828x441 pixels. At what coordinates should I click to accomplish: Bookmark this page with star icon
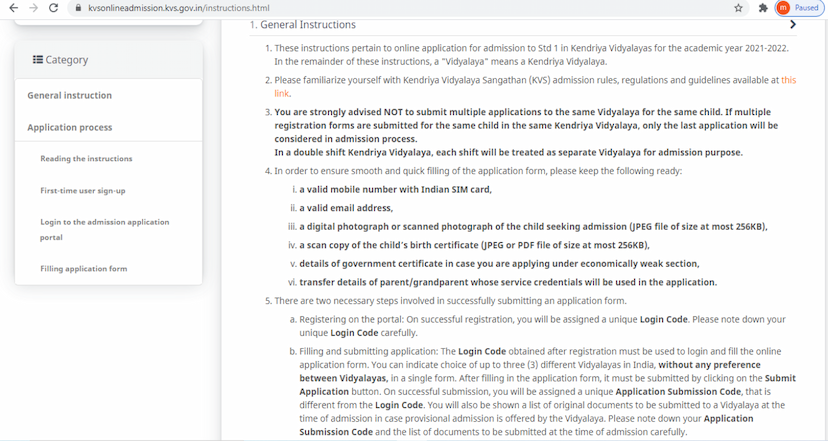coord(738,8)
